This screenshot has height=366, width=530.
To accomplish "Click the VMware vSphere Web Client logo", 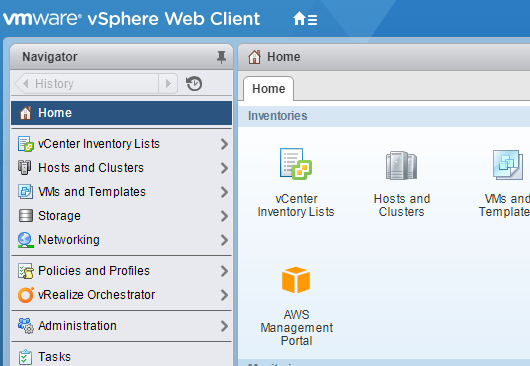I will point(131,19).
